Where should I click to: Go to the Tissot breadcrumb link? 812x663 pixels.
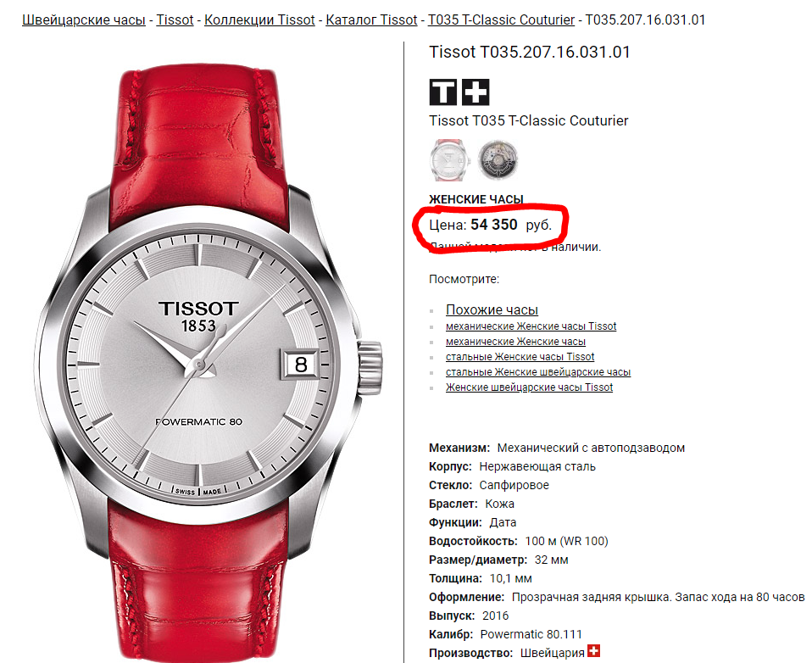pos(175,19)
